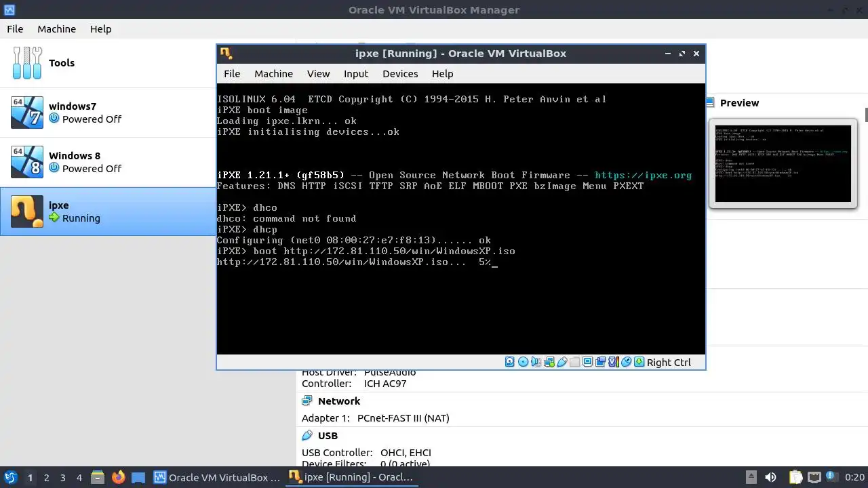Click the USB devices icon in VM status bar

point(562,362)
